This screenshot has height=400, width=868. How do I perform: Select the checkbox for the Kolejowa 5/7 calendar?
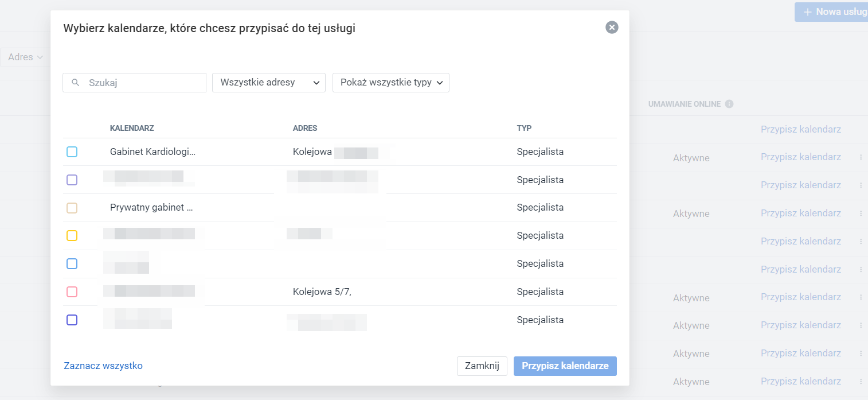pyautogui.click(x=72, y=292)
